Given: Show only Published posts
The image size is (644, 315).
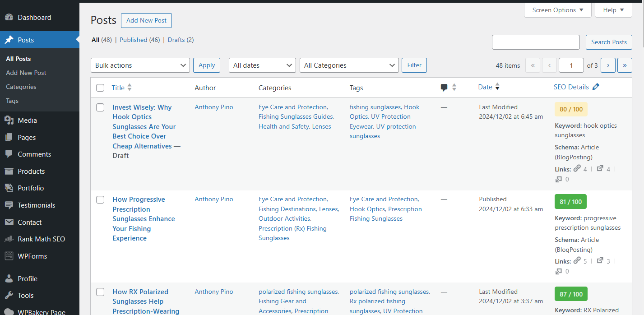Looking at the screenshot, I should [x=139, y=40].
